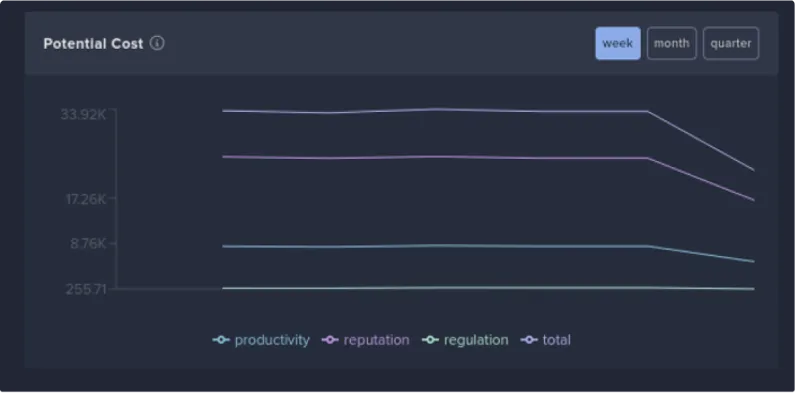Click the reputation legend marker icon
Screen dimensions: 795x397
[330, 340]
